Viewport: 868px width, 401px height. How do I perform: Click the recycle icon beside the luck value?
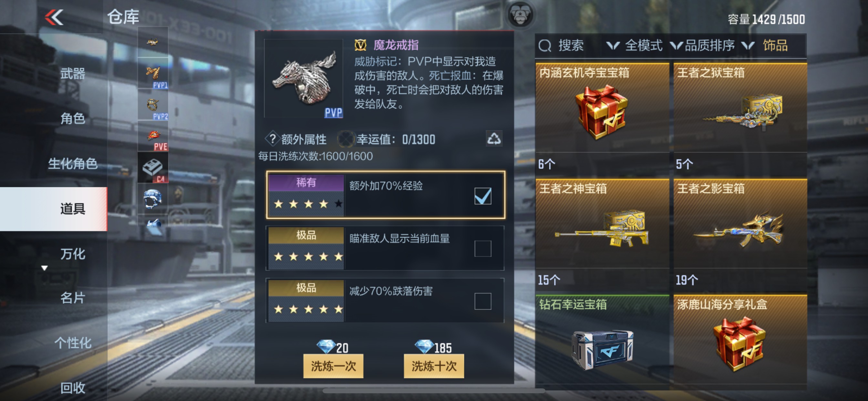(x=494, y=139)
